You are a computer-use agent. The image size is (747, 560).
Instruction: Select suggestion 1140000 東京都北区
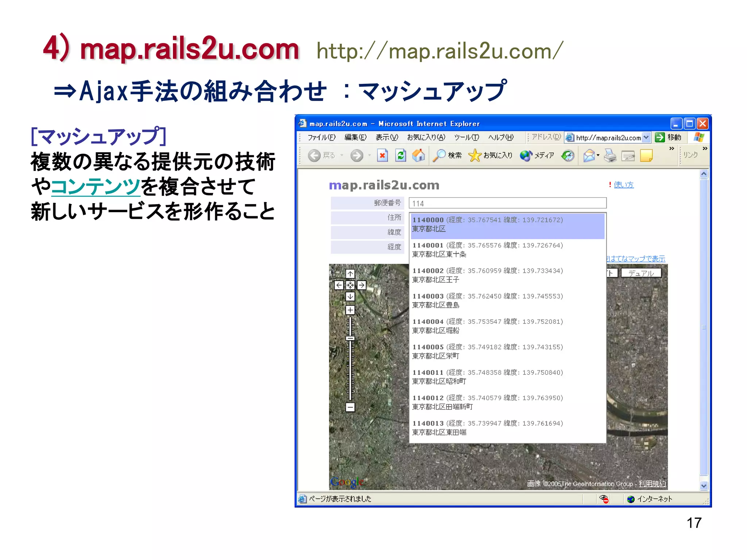click(507, 226)
